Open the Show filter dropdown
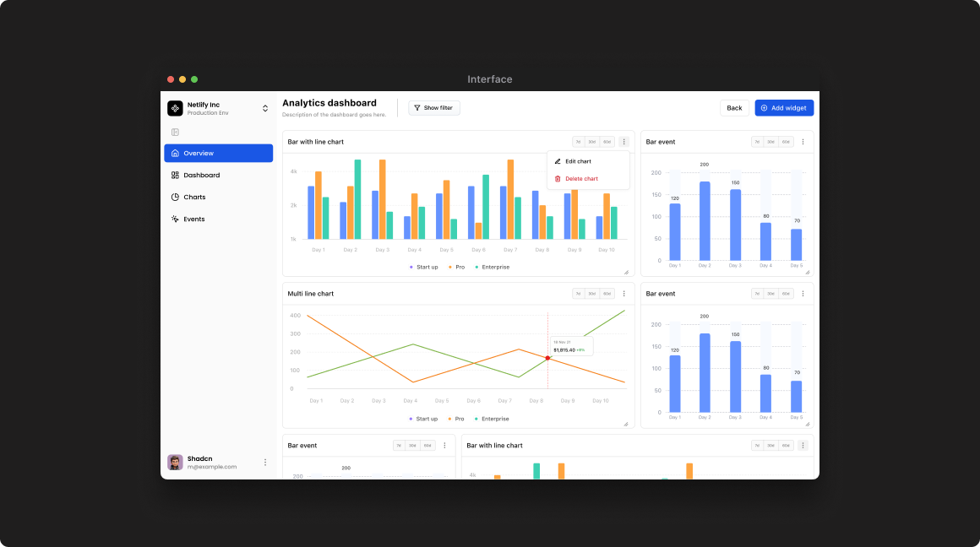 (433, 107)
